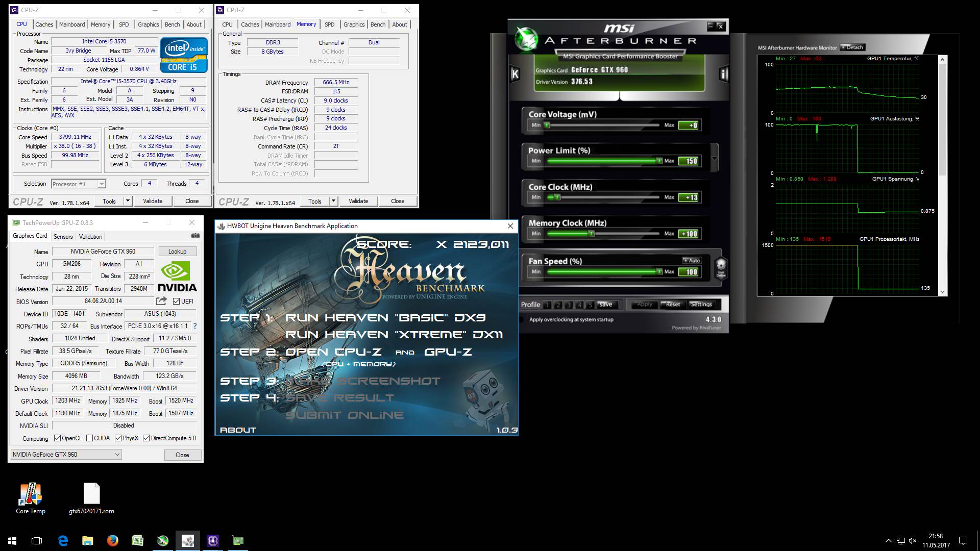Screen dimensions: 980x551
Task: Launch Microsoft Edge from the taskbar
Action: point(63,541)
